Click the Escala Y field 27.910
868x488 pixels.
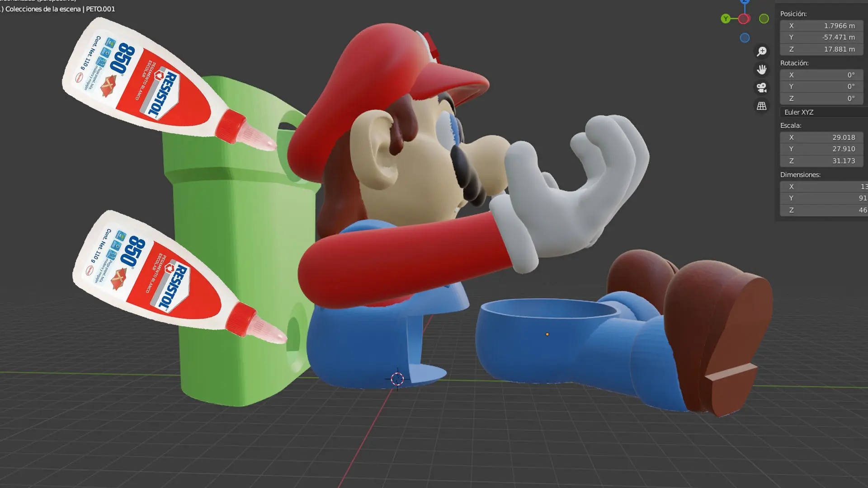pyautogui.click(x=821, y=149)
